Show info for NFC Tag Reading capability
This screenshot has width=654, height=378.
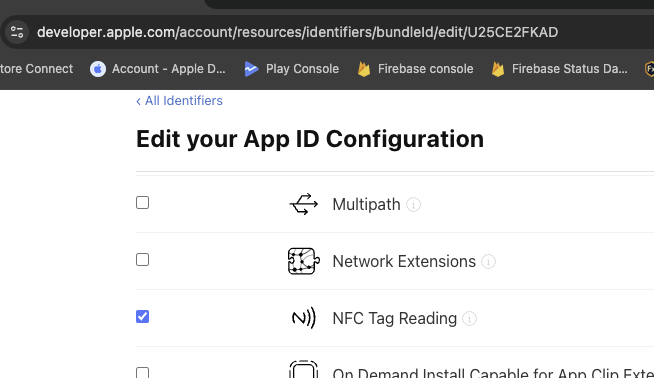coord(470,319)
